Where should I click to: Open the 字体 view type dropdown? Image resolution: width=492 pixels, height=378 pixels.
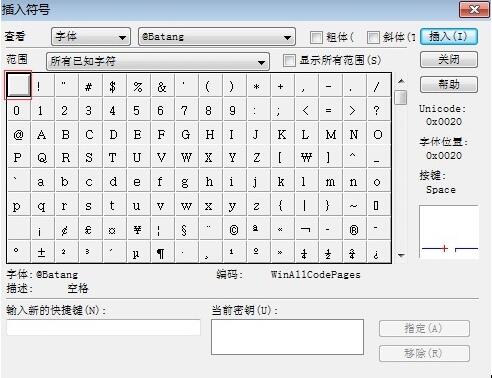click(x=91, y=36)
